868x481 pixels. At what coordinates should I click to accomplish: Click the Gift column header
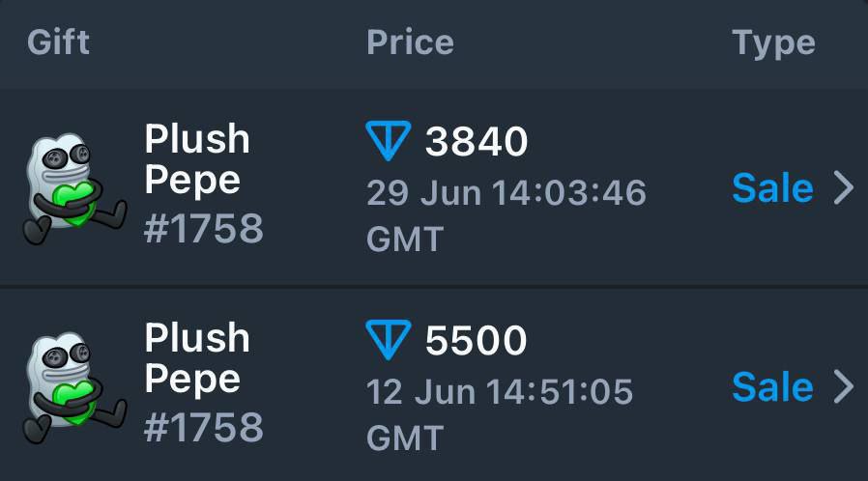(x=58, y=42)
